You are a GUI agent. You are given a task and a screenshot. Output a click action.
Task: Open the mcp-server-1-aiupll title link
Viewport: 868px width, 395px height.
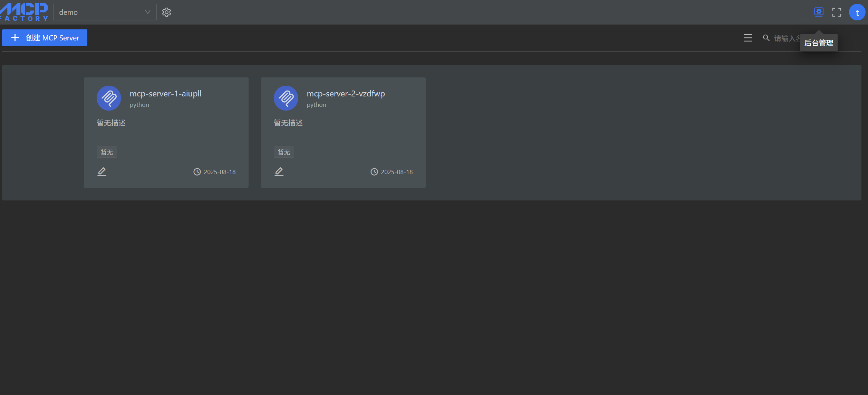click(x=165, y=94)
